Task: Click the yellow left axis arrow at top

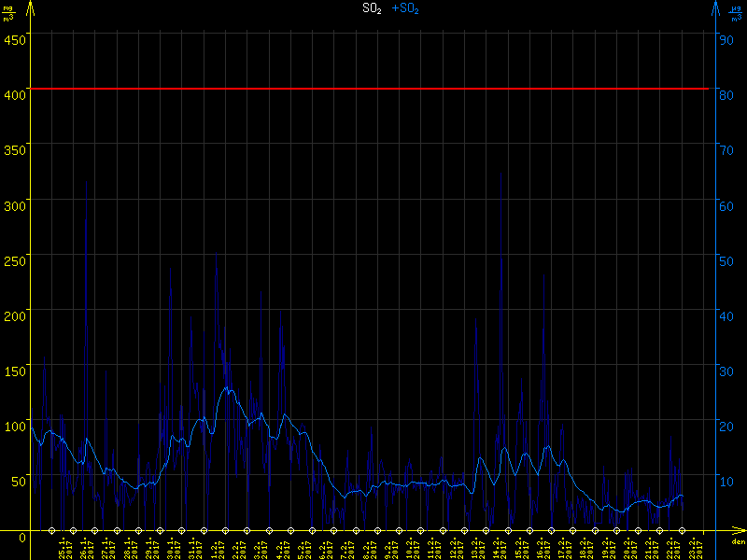Action: (31, 7)
